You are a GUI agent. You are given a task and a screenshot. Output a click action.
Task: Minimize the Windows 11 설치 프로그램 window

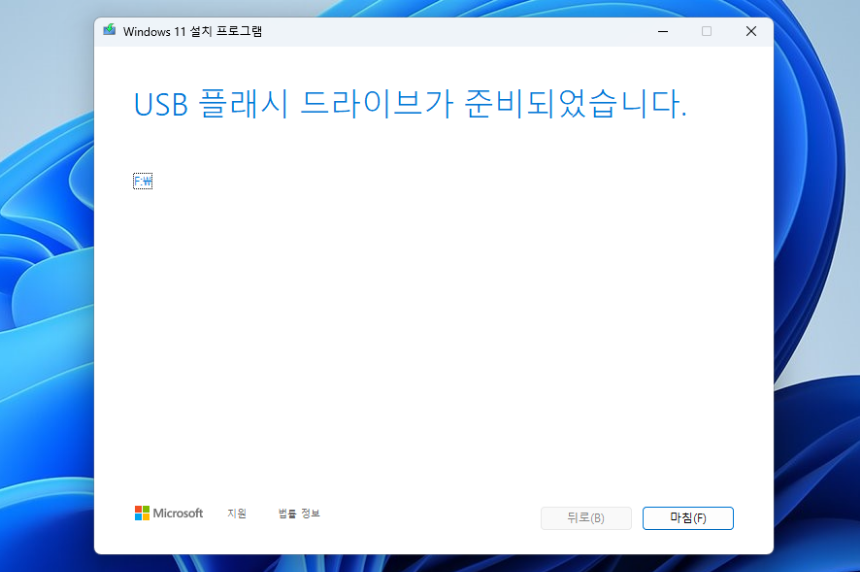tap(663, 31)
